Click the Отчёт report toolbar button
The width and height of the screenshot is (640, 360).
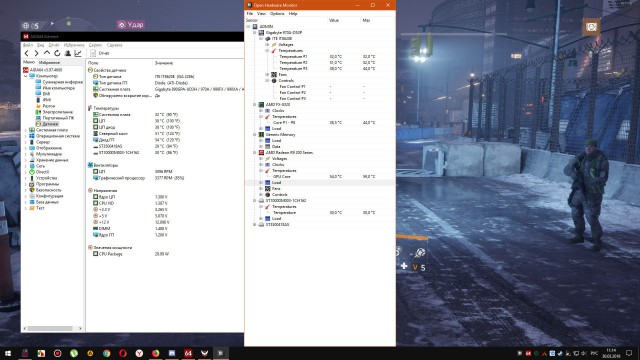[x=100, y=53]
